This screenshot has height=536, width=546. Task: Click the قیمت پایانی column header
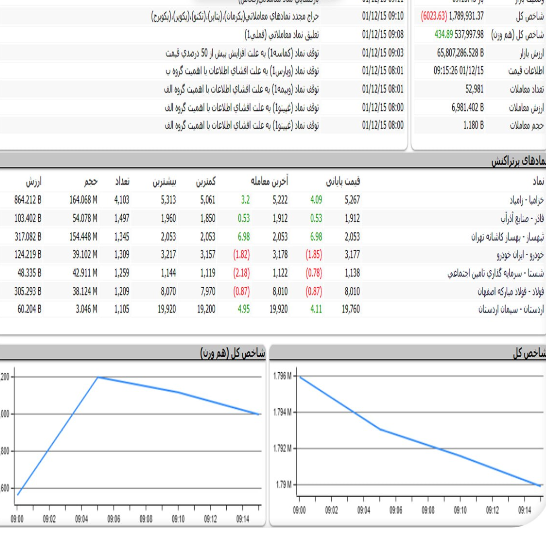(343, 181)
